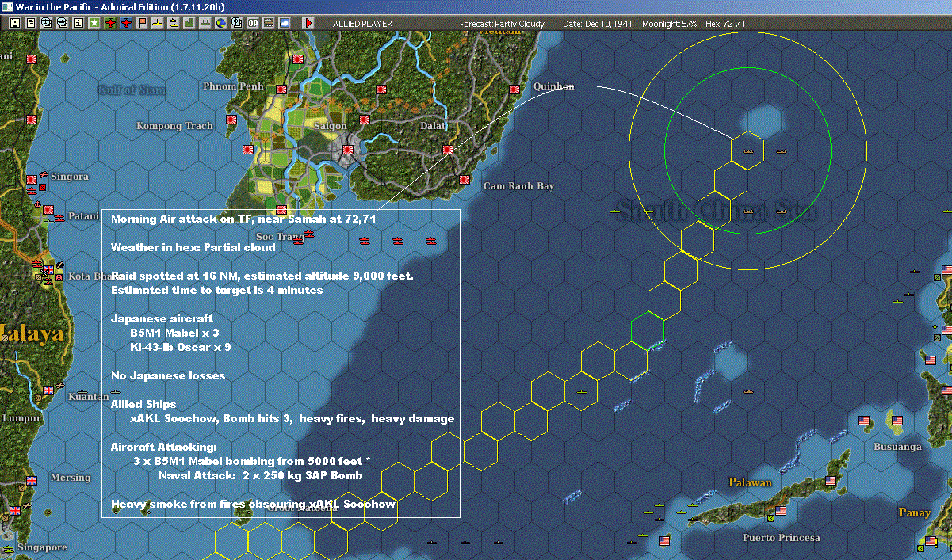
Task: Click the save game disk icon
Action: tap(15, 23)
